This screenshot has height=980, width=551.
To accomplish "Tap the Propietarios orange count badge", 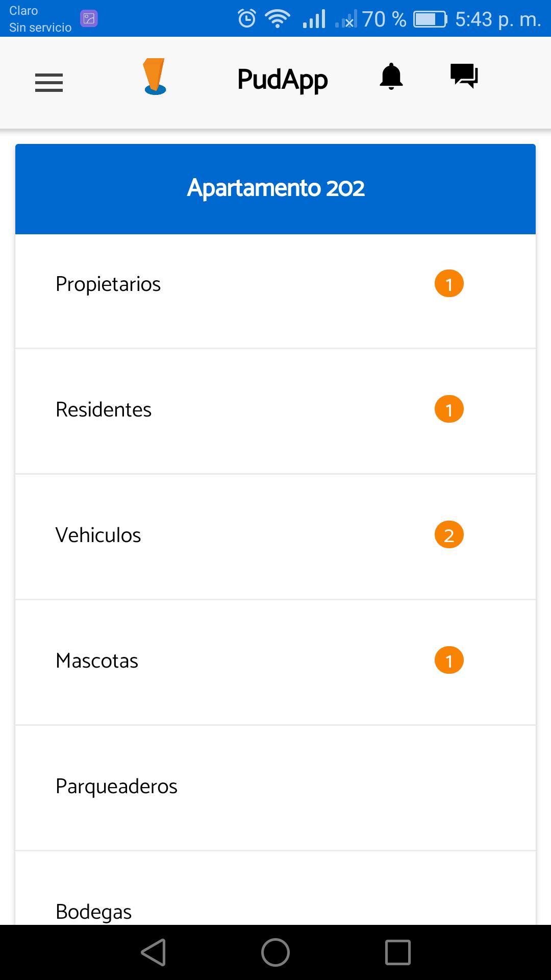I will click(x=449, y=284).
